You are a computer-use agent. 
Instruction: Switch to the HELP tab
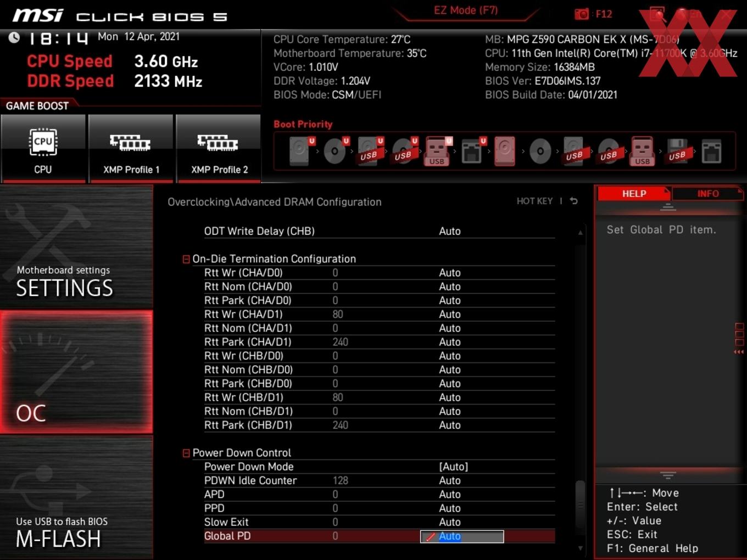(634, 194)
